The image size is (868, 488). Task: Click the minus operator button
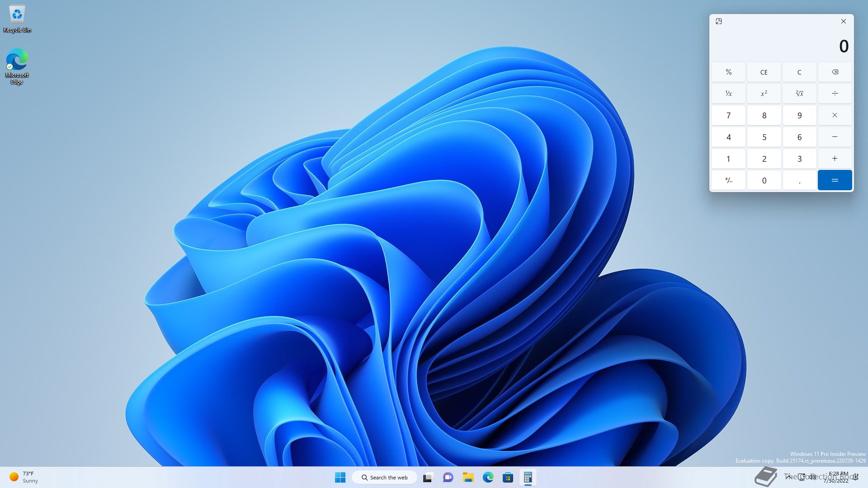pos(835,137)
